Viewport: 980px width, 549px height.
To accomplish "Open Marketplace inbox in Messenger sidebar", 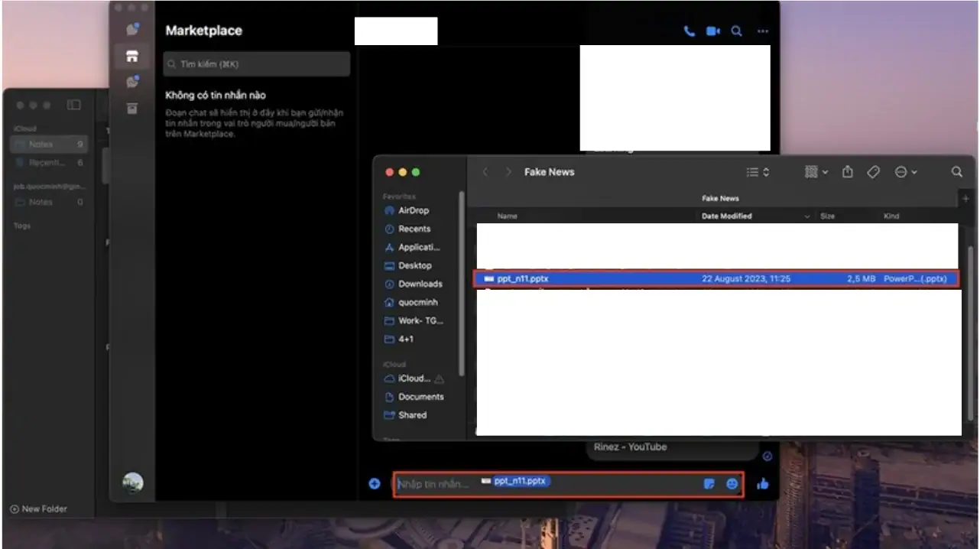I will (132, 55).
